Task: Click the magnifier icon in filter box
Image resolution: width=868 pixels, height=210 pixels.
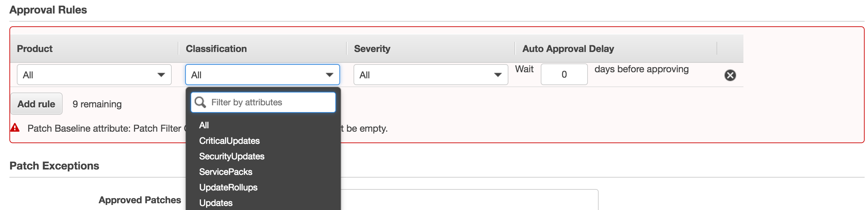Action: coord(200,102)
